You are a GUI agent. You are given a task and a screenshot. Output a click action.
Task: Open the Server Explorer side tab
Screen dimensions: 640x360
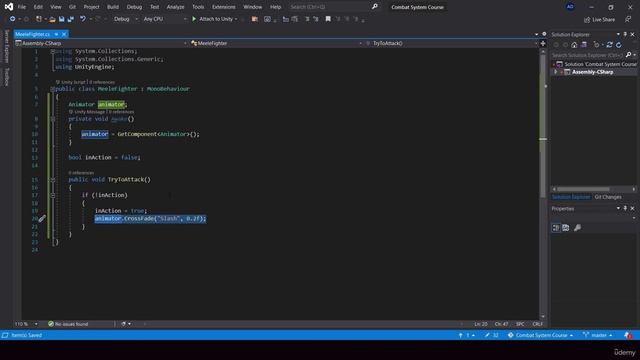pyautogui.click(x=6, y=46)
